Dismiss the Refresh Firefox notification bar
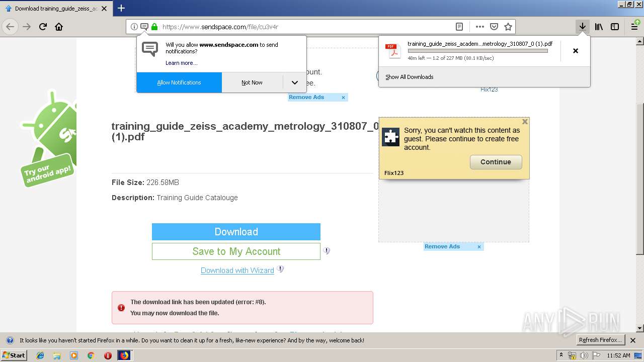 pyautogui.click(x=633, y=340)
